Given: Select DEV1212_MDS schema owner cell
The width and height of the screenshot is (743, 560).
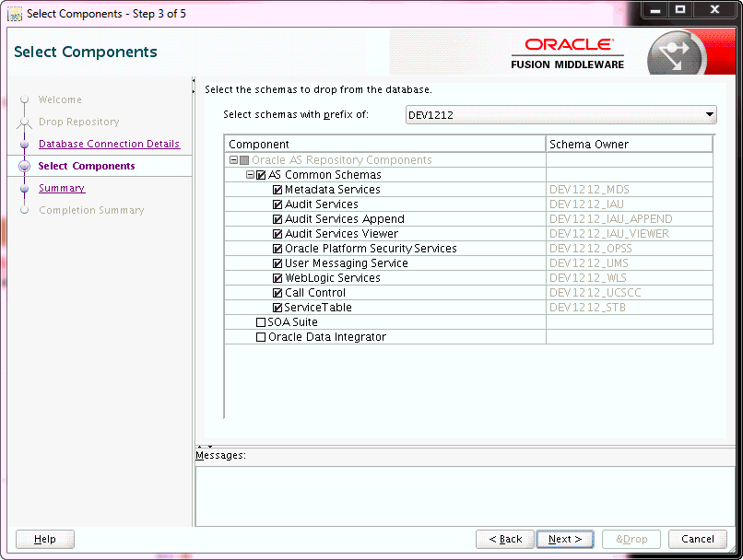Looking at the screenshot, I should 630,190.
